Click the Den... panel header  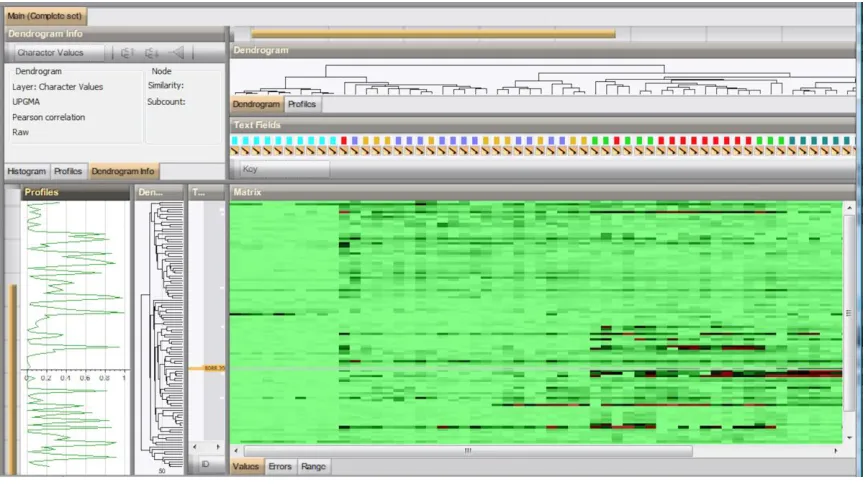(159, 192)
